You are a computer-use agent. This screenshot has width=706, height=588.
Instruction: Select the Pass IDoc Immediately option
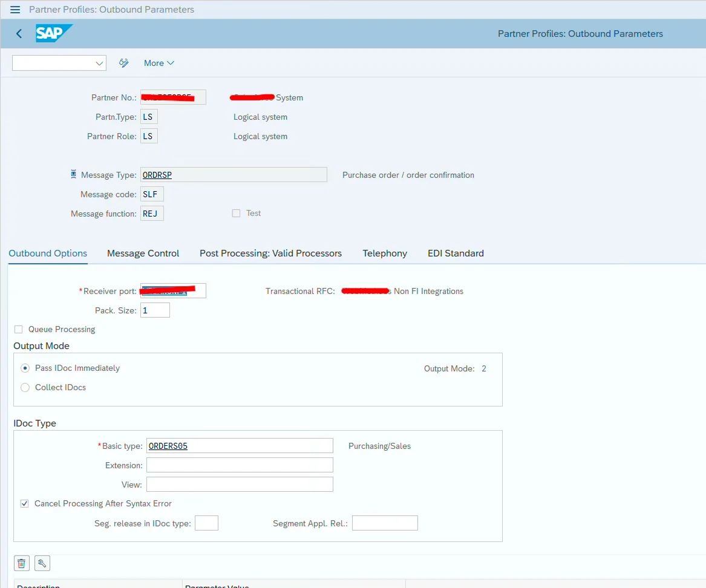[x=25, y=368]
